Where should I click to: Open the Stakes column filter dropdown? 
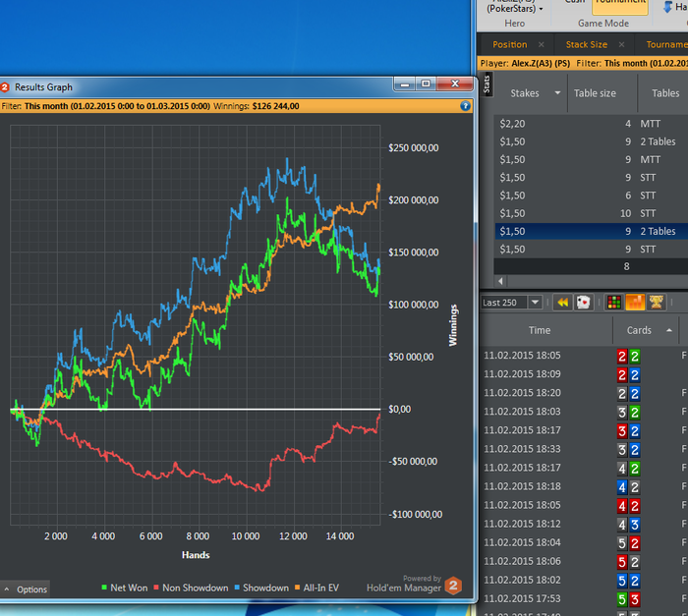point(558,93)
